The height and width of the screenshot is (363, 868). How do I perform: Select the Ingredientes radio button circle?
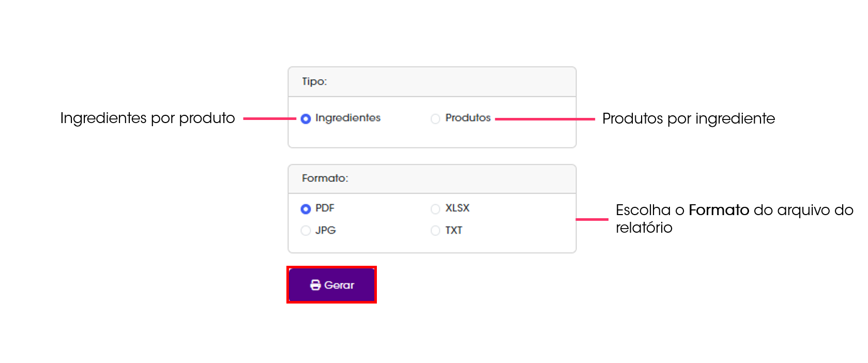(x=306, y=119)
